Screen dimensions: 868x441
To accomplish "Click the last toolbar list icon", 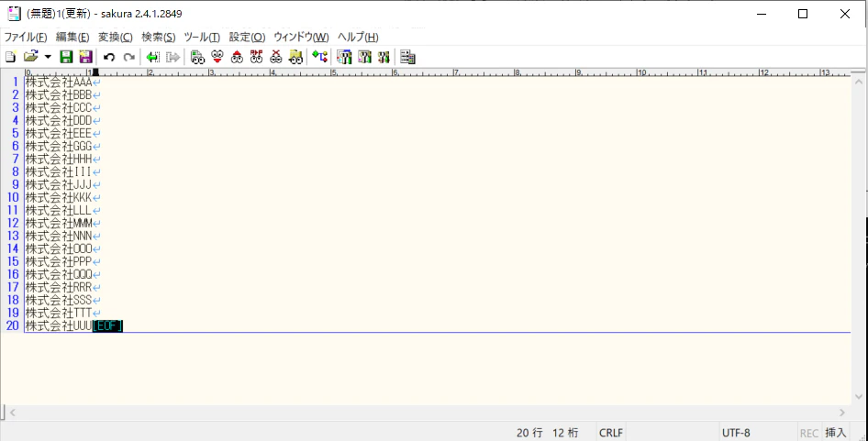I will [x=408, y=57].
